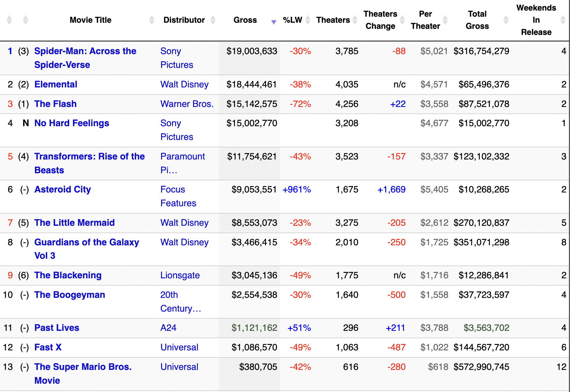
Task: Open Spider-Man: Across the Spider-Verse link
Action: click(85, 58)
